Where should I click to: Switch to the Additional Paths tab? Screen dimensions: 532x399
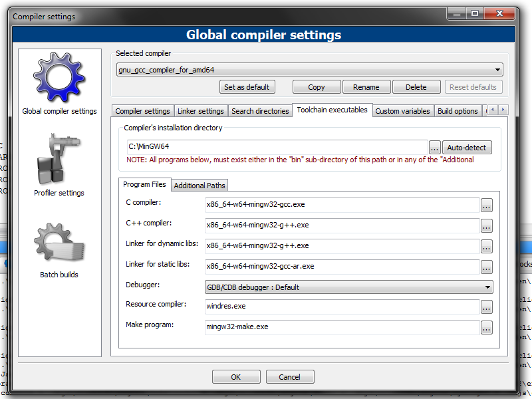point(199,185)
